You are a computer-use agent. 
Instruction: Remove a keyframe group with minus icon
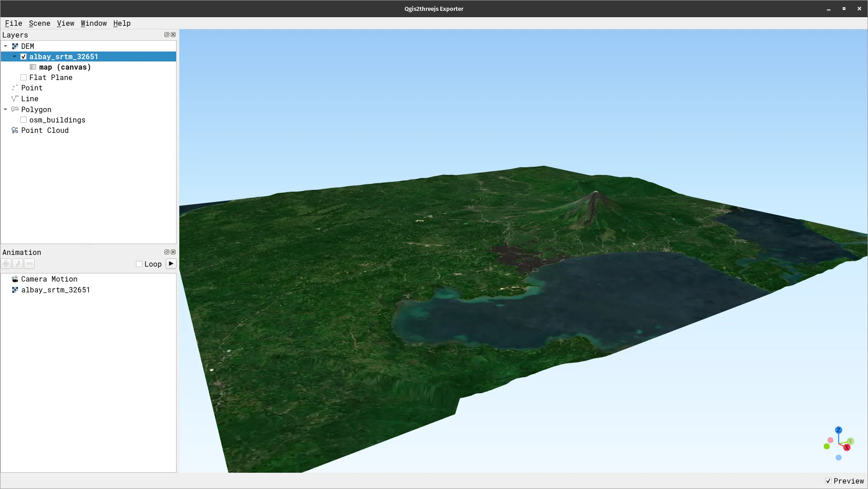click(29, 263)
